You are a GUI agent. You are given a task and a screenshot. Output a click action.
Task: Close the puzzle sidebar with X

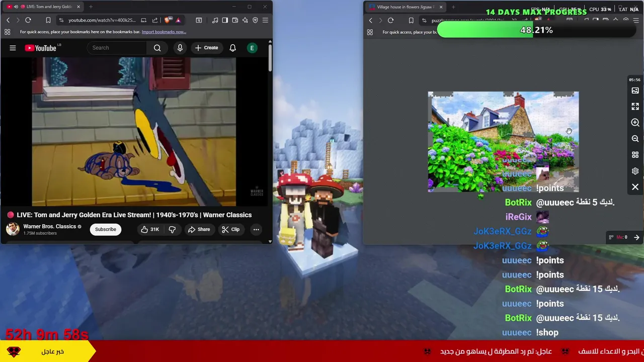point(635,187)
